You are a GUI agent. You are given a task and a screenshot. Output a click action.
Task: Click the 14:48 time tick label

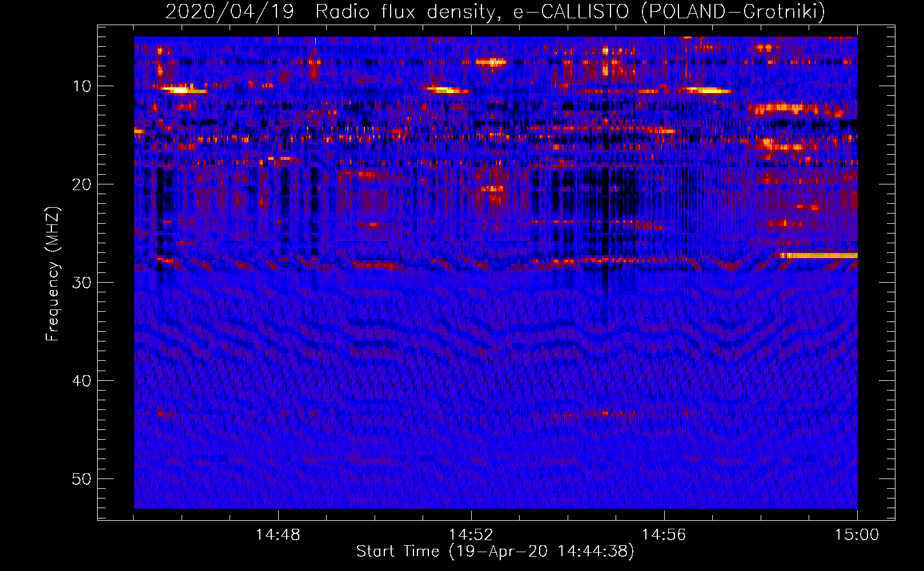278,535
